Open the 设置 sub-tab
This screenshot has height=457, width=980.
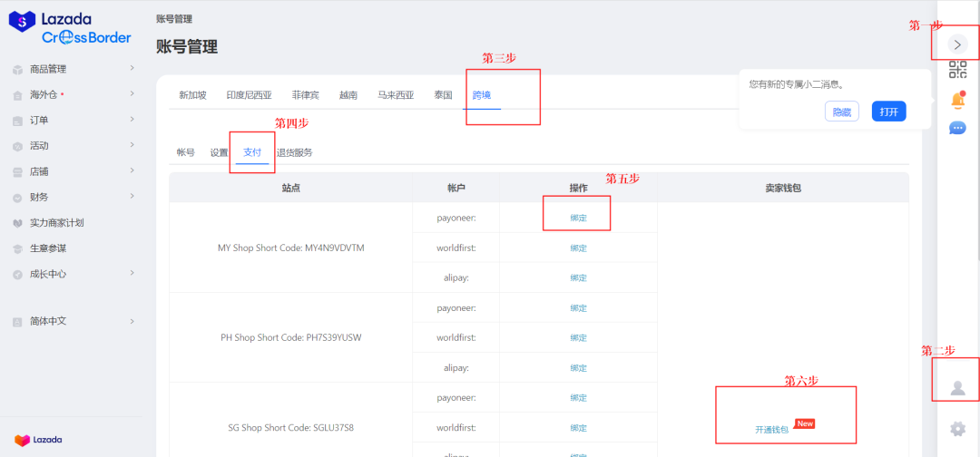pos(219,152)
